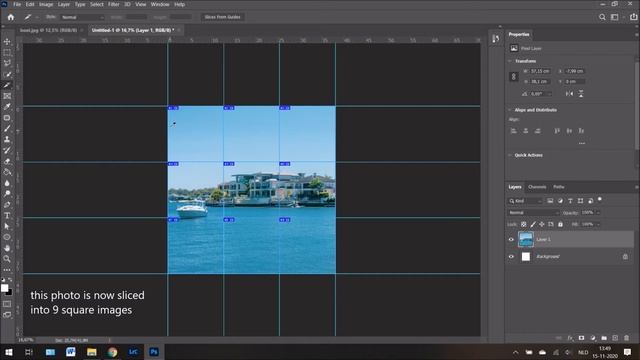The height and width of the screenshot is (360, 640).
Task: Flip vertically in Transform section
Action: (581, 94)
